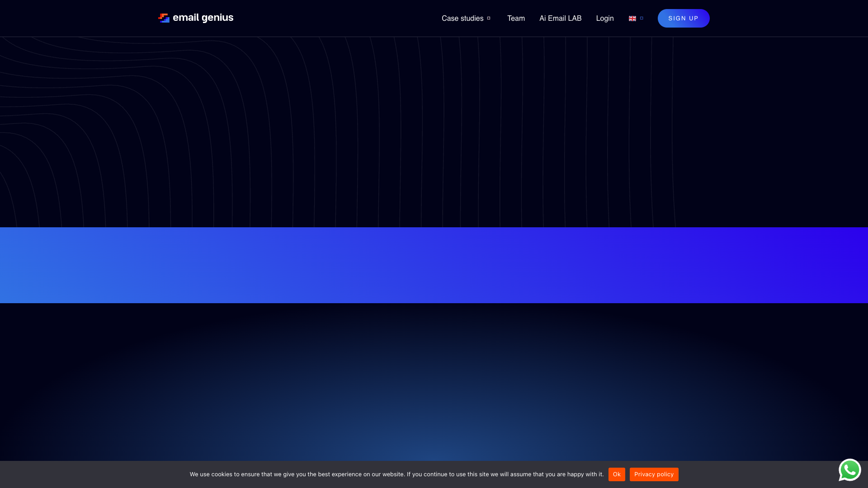Click the wavy-line hero background area
Screen dimensions: 868x488
click(434, 132)
